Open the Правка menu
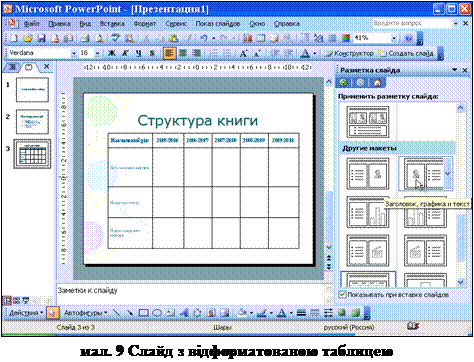 coord(59,24)
